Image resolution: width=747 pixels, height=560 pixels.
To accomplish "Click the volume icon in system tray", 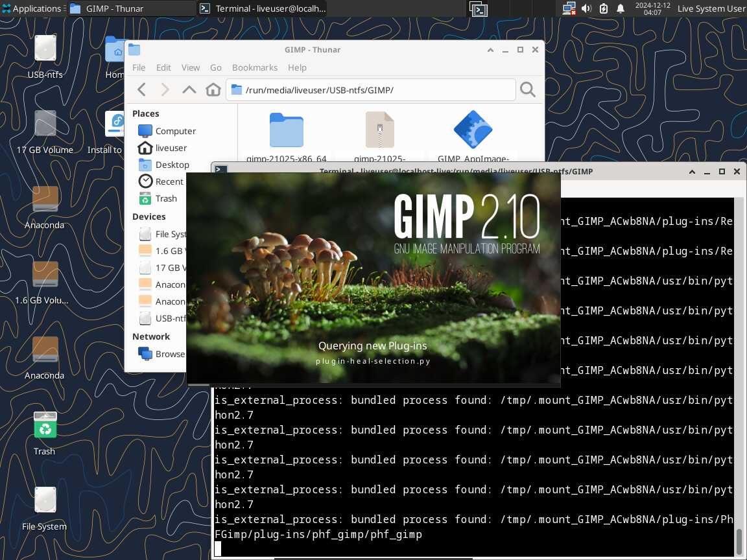I will (x=586, y=8).
